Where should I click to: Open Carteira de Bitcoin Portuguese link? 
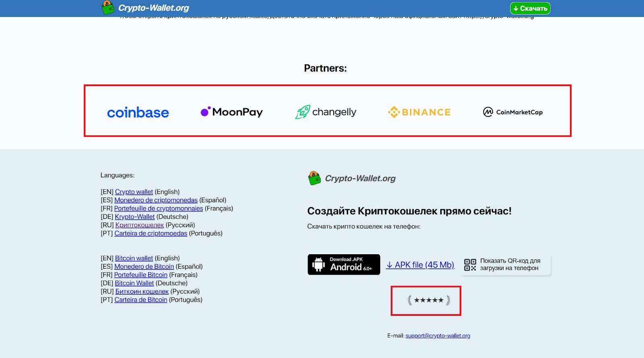pyautogui.click(x=141, y=300)
